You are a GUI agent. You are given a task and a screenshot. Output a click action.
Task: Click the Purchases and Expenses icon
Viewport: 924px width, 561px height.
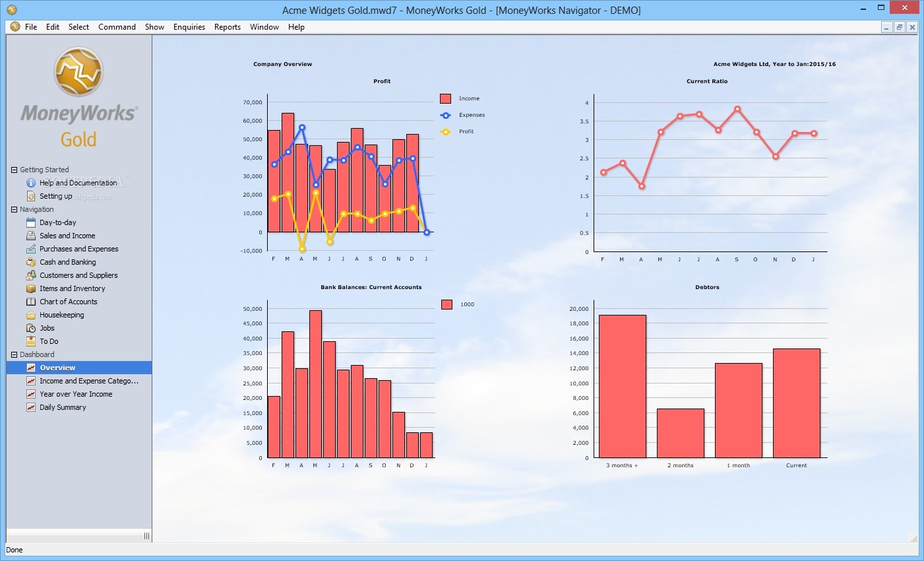(31, 249)
